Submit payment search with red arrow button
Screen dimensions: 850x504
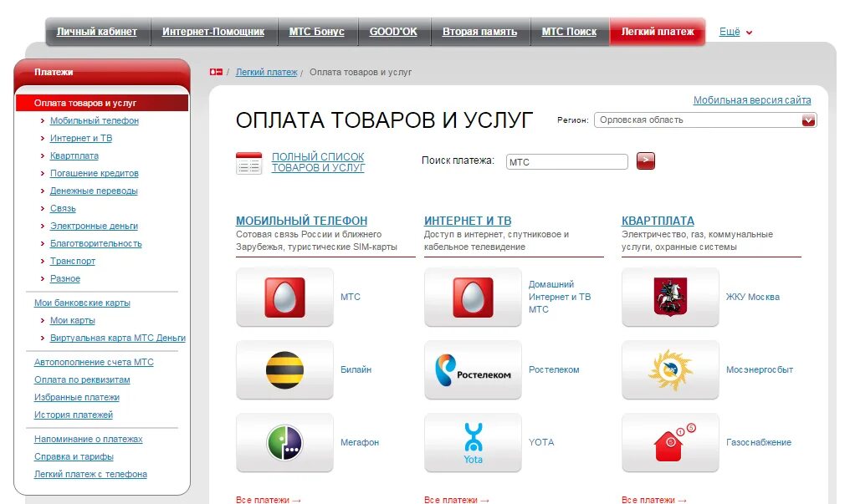(645, 160)
